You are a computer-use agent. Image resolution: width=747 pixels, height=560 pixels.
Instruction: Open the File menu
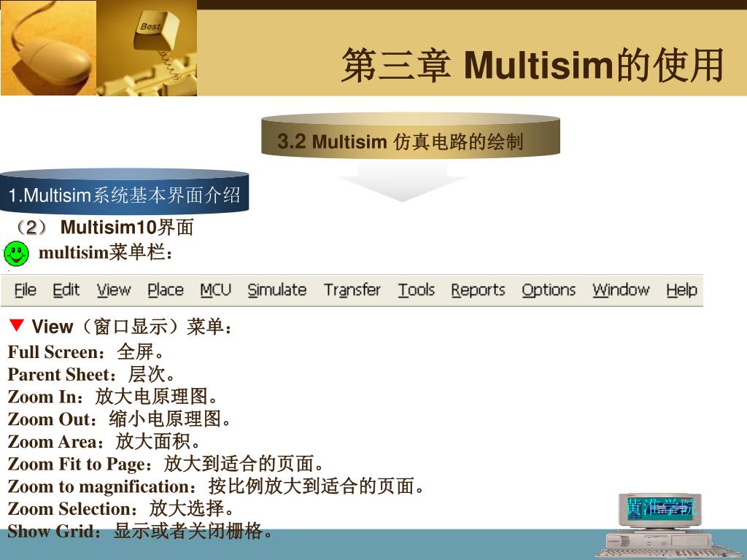pos(26,289)
